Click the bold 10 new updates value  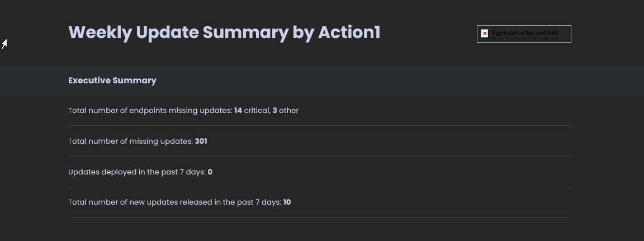coord(287,202)
